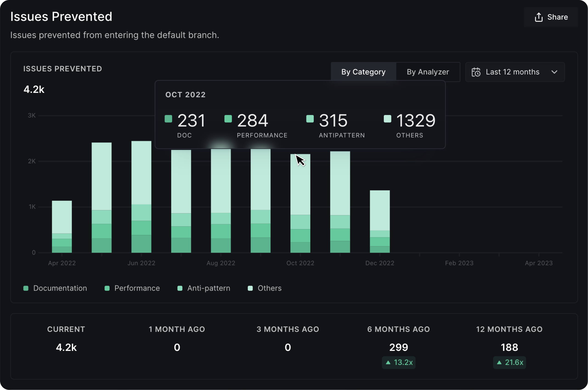The image size is (588, 390).
Task: Click the green 13.2x increase arrow
Action: coord(388,362)
